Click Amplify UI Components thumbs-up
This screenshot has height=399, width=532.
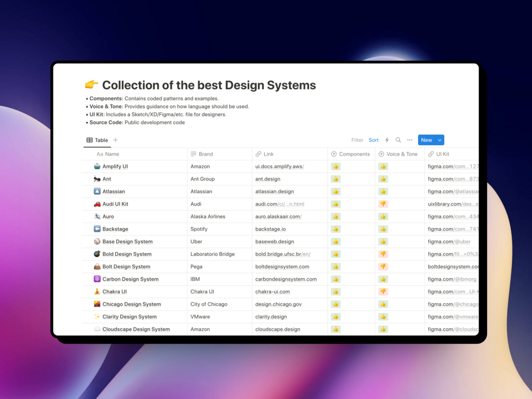(336, 166)
